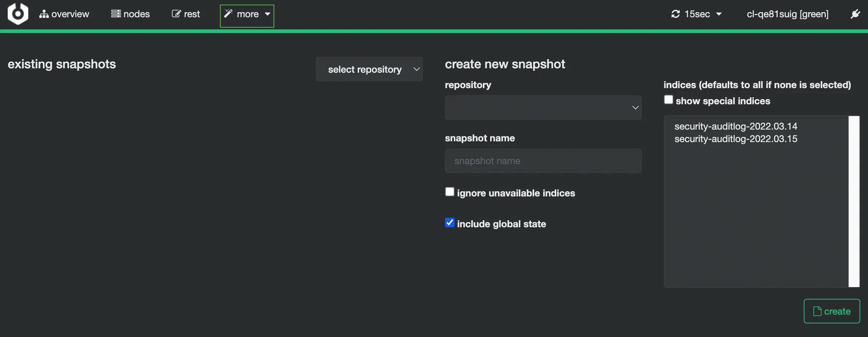
Task: Open the select repository dropdown
Action: tap(369, 69)
